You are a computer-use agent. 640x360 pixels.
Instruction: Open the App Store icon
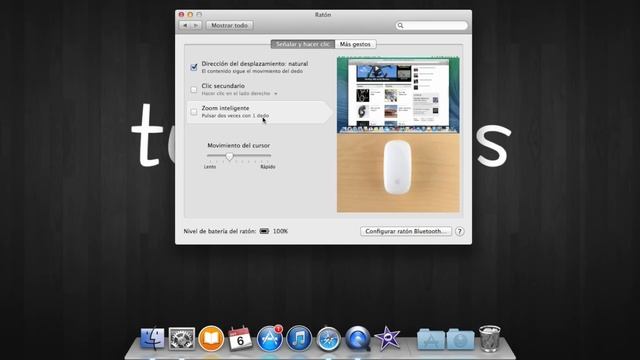269,338
